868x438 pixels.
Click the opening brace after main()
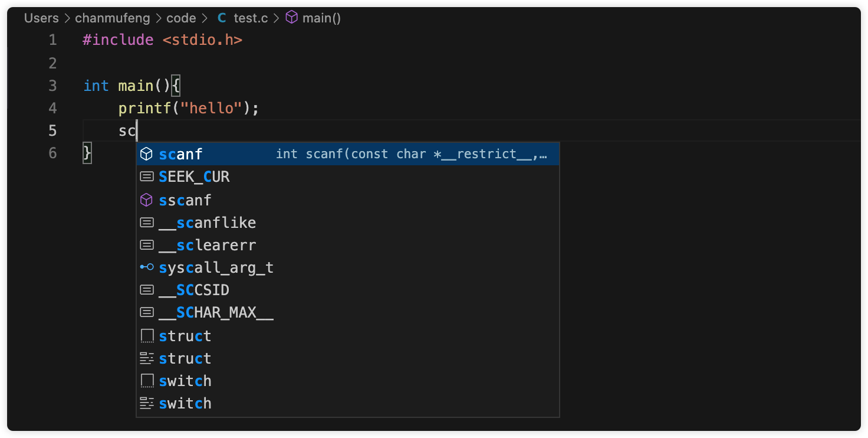(176, 86)
